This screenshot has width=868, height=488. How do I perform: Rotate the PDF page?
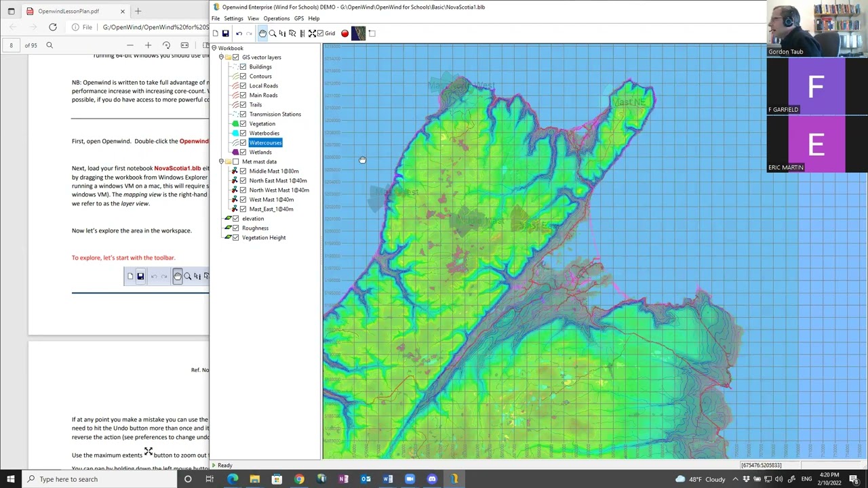pyautogui.click(x=166, y=45)
